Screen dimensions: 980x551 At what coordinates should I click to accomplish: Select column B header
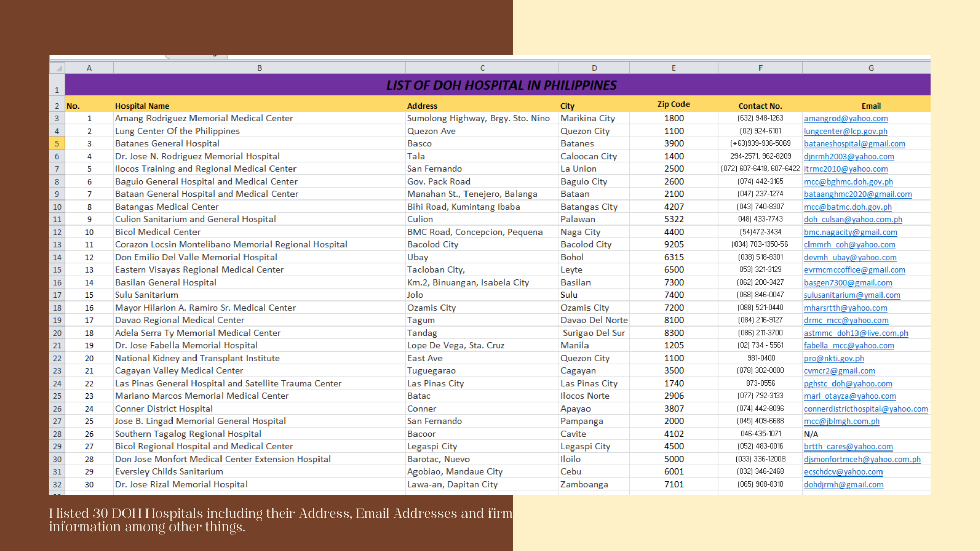[259, 68]
